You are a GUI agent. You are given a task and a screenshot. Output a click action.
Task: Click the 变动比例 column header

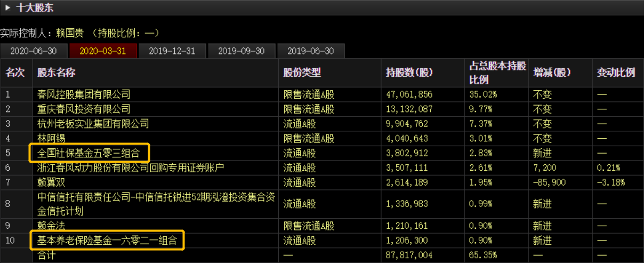tap(616, 73)
